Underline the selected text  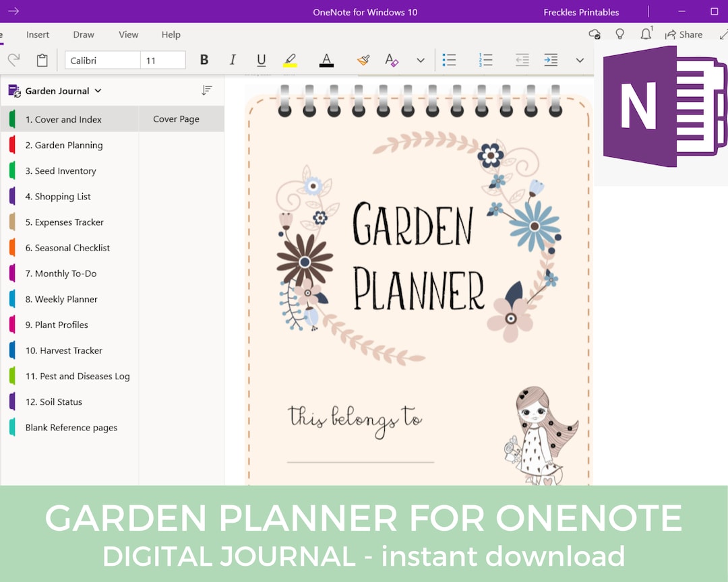(261, 60)
